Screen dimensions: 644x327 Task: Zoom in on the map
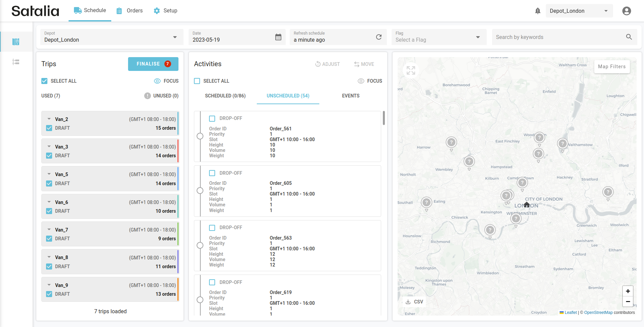click(x=628, y=291)
